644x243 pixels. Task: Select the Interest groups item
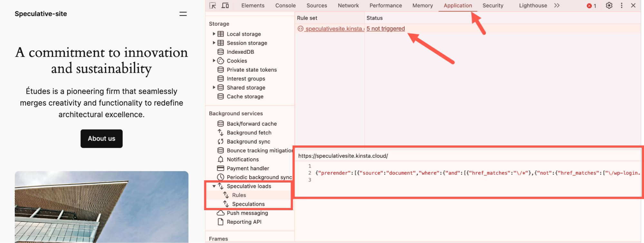tap(246, 79)
